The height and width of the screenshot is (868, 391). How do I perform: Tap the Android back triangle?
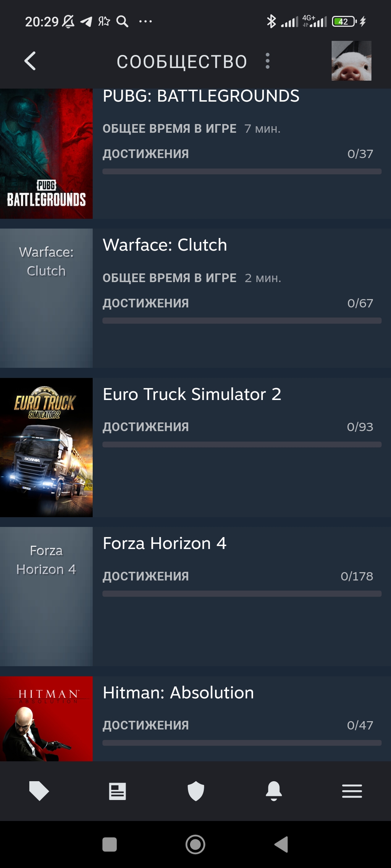[x=281, y=844]
